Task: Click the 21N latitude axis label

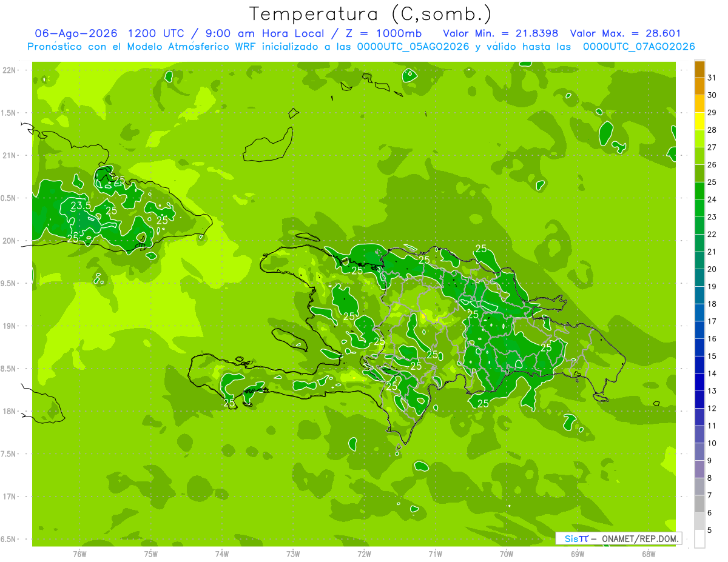Action: 10,155
